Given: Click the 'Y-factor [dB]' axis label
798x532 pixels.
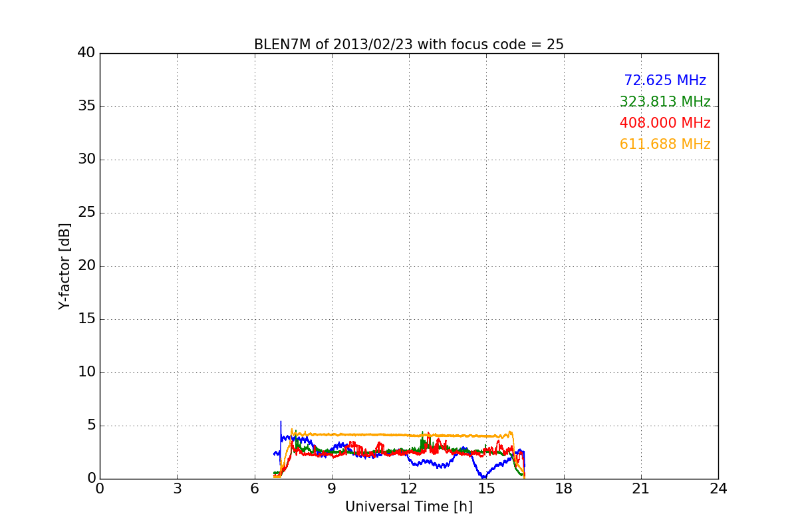Looking at the screenshot, I should pos(65,266).
